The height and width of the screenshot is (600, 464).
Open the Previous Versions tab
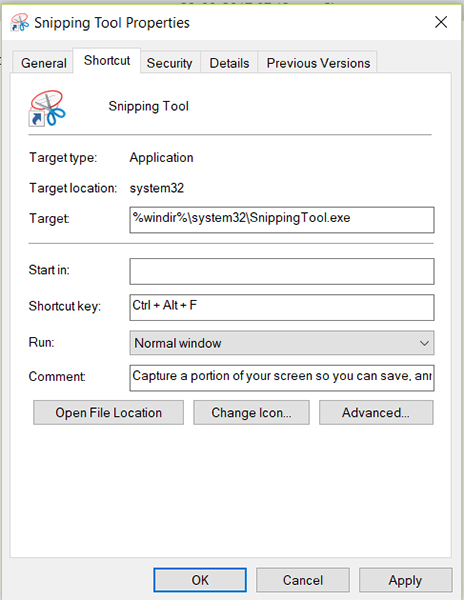point(318,63)
